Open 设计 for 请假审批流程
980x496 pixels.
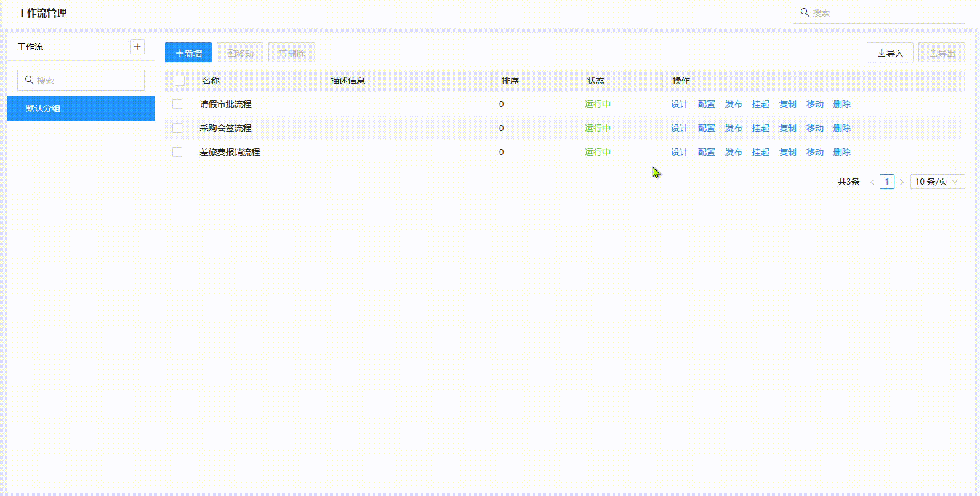679,105
